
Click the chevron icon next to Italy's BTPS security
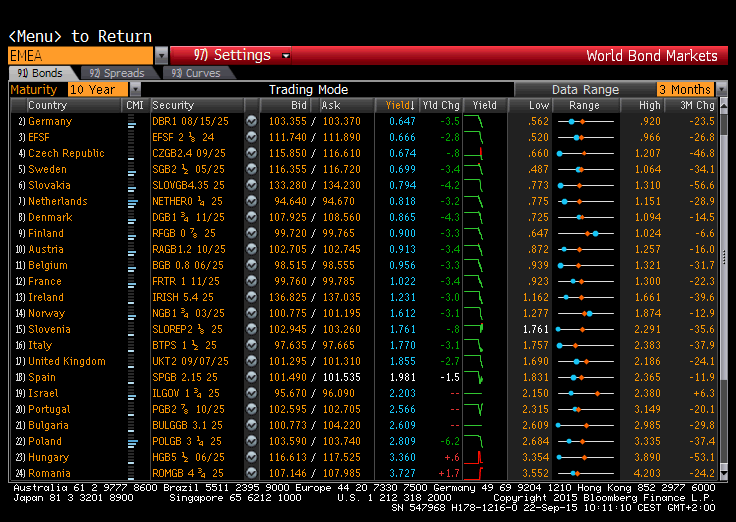(252, 345)
